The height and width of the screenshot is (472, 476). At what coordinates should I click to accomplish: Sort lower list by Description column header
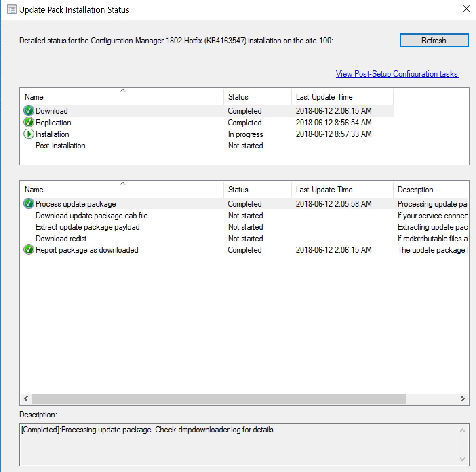coord(431,189)
